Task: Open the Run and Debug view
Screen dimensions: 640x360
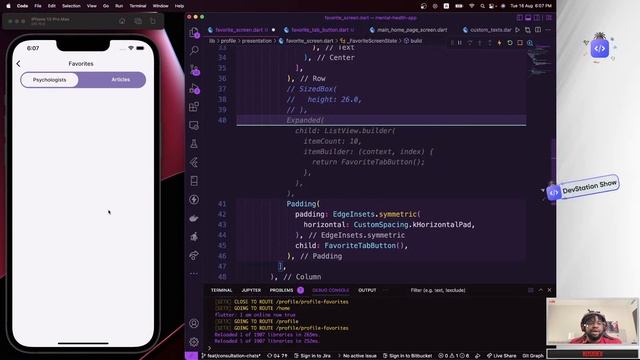Action: click(x=194, y=88)
